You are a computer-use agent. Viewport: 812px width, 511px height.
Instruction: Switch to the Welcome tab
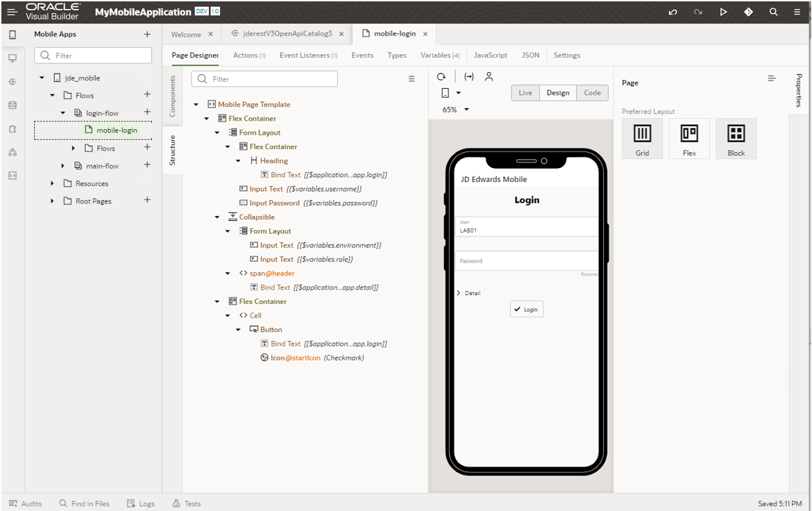(186, 34)
